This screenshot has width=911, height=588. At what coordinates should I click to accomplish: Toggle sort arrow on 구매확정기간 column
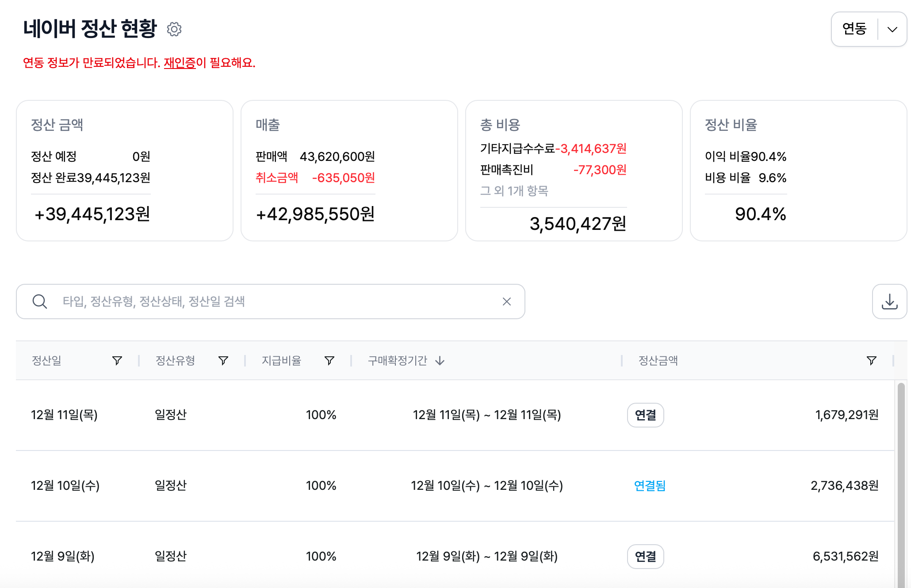click(x=440, y=361)
